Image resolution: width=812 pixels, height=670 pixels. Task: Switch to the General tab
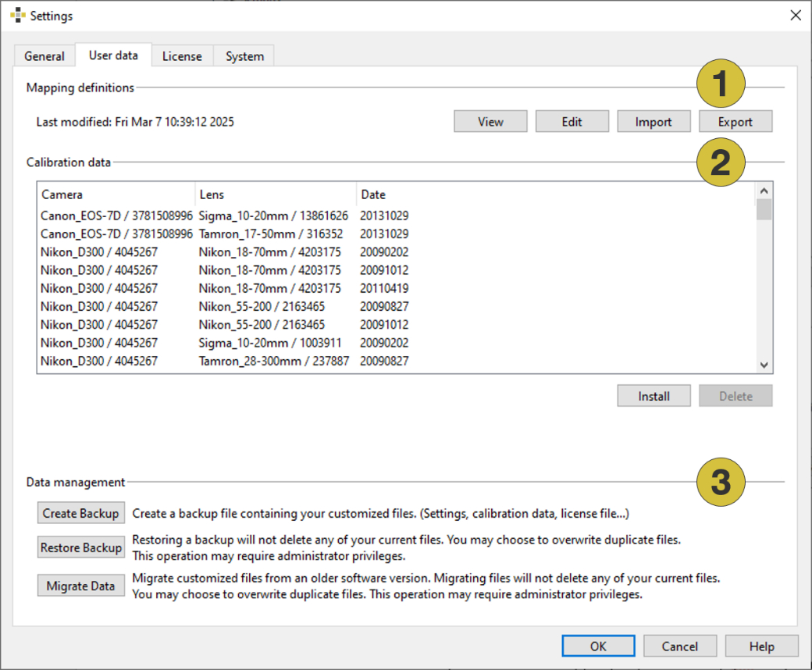(45, 56)
